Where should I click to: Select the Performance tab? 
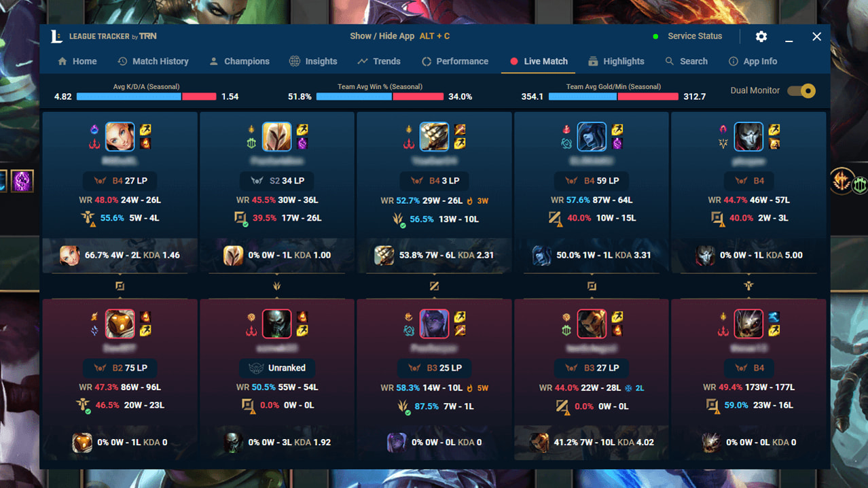(455, 61)
